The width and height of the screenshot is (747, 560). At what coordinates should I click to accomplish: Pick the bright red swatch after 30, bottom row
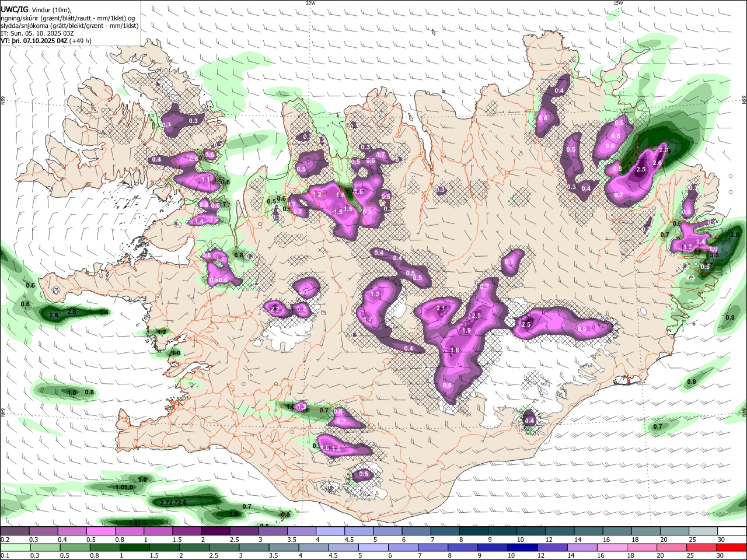click(x=731, y=547)
